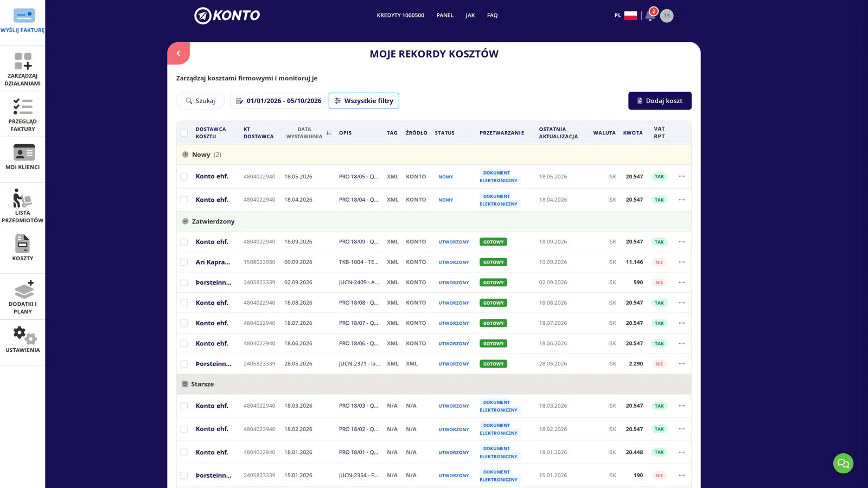Tick checkbox for PRO 18/04 record

click(184, 200)
